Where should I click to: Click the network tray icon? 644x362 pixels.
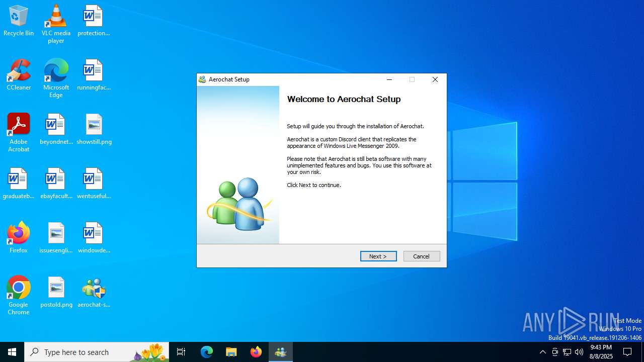[567, 352]
